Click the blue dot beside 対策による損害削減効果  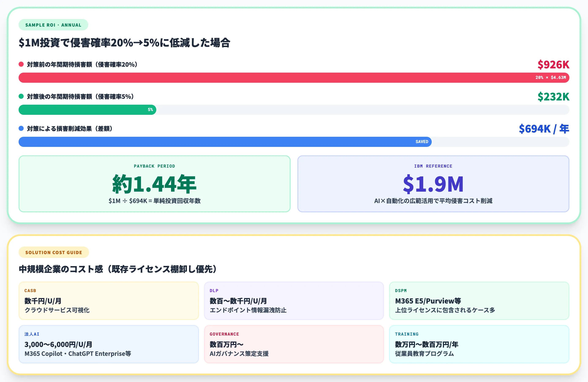[21, 128]
